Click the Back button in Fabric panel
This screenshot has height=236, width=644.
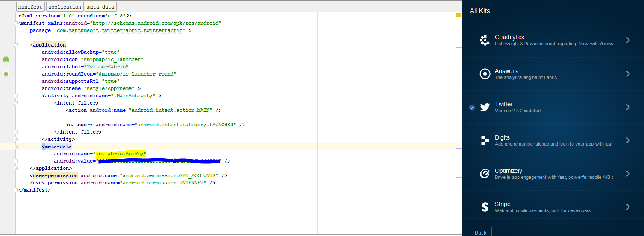click(x=481, y=232)
